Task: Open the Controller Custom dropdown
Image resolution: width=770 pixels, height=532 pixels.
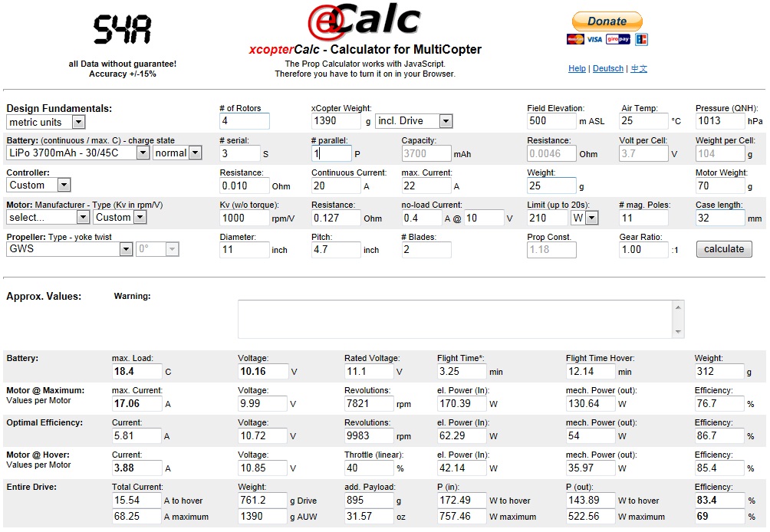Action: point(38,185)
